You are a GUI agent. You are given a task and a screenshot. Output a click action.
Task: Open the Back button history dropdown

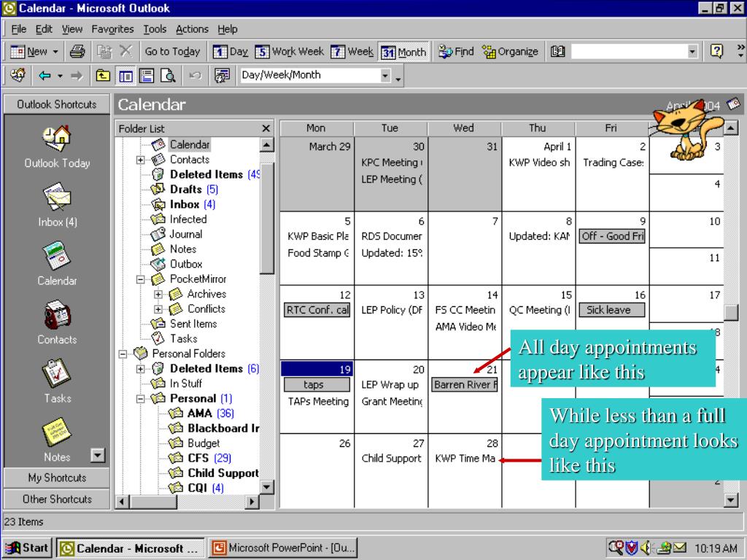point(60,75)
